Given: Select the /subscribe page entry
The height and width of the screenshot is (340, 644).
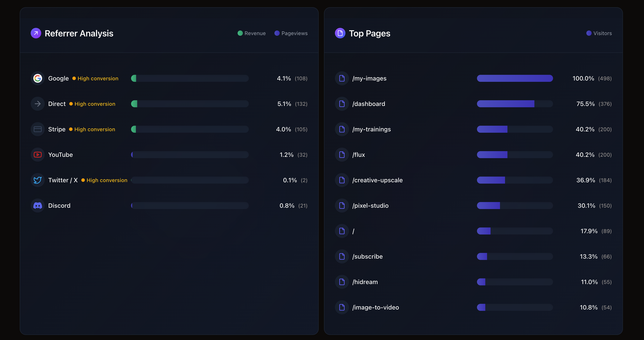Looking at the screenshot, I should [x=367, y=256].
